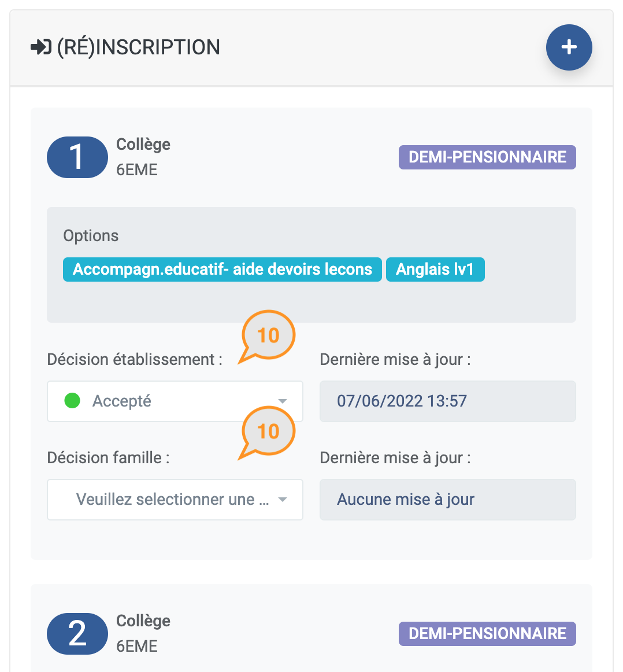Click the first Collège 6EME label
The height and width of the screenshot is (672, 623).
[x=143, y=157]
